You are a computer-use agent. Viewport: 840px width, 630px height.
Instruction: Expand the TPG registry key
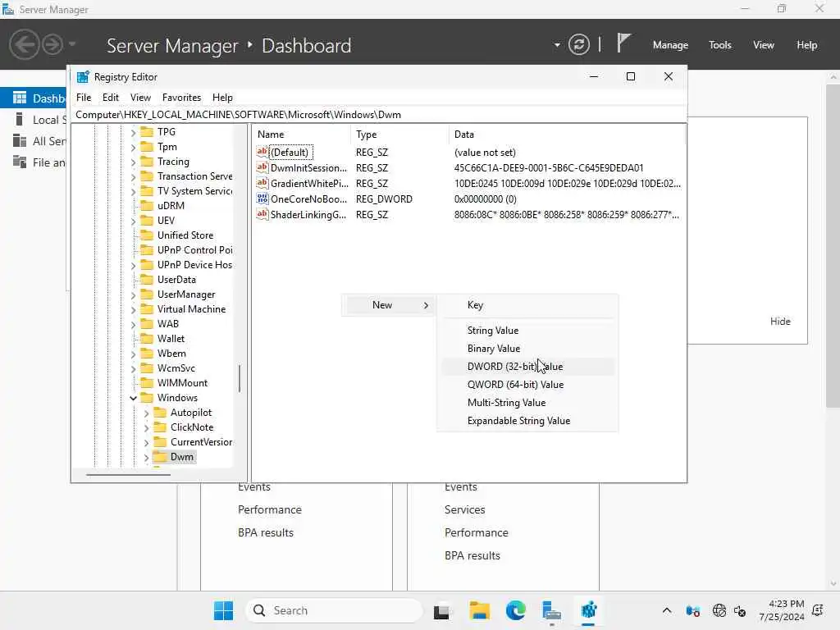coord(133,132)
